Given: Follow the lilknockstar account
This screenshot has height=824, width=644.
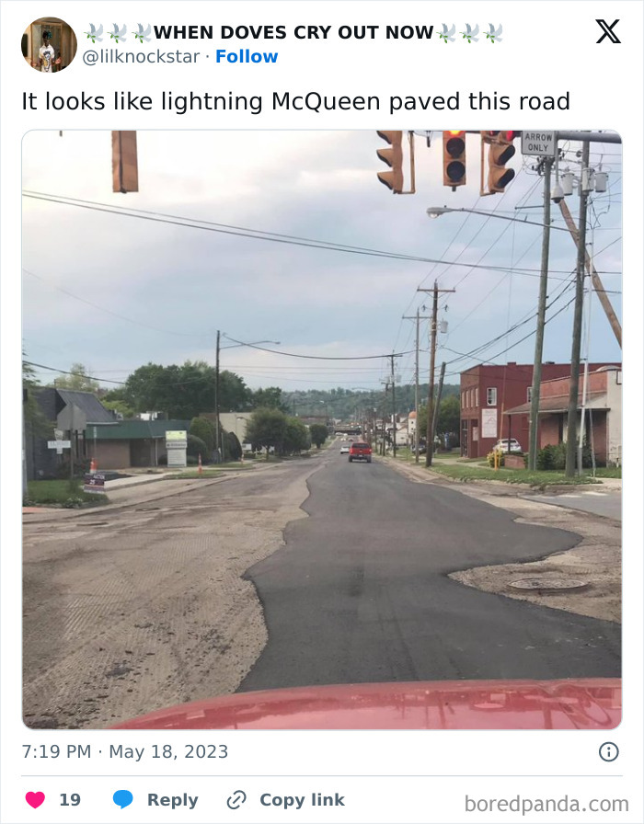Looking at the screenshot, I should (247, 56).
